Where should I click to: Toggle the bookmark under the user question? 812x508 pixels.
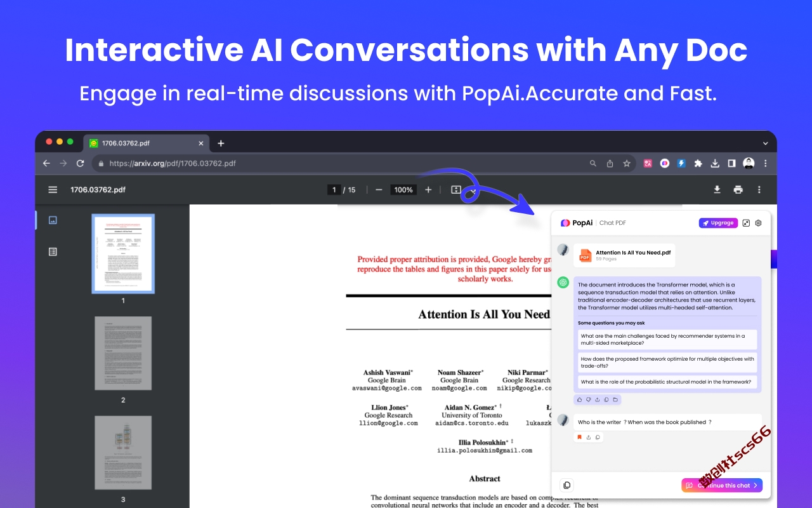579,437
